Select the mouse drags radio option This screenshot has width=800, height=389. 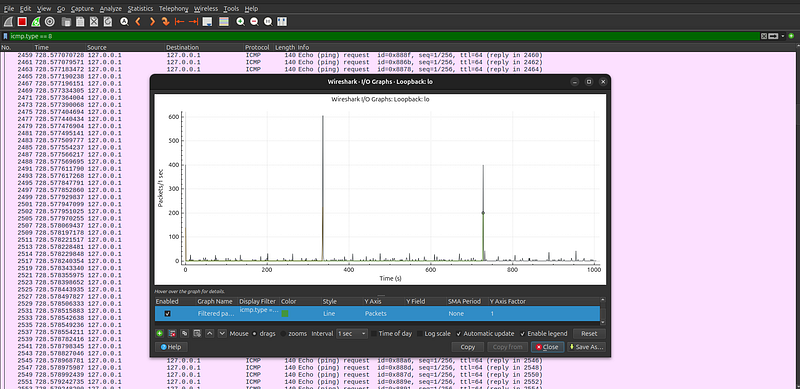tap(255, 334)
